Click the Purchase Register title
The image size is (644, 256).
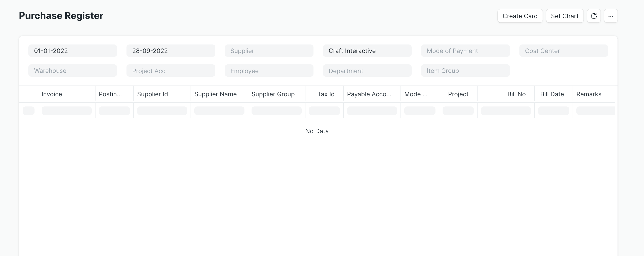click(x=61, y=16)
